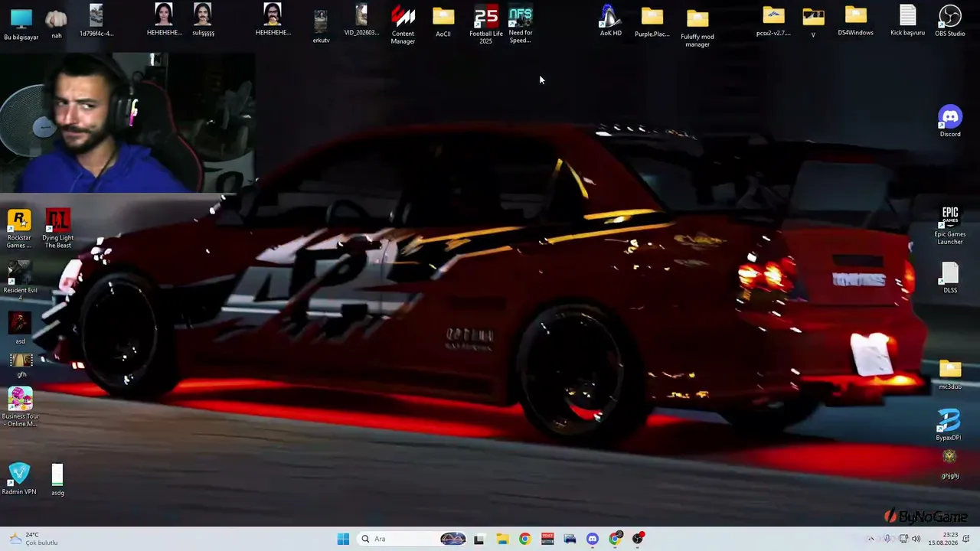Launch the Rockstar Games shortcut
980x551 pixels.
point(19,229)
